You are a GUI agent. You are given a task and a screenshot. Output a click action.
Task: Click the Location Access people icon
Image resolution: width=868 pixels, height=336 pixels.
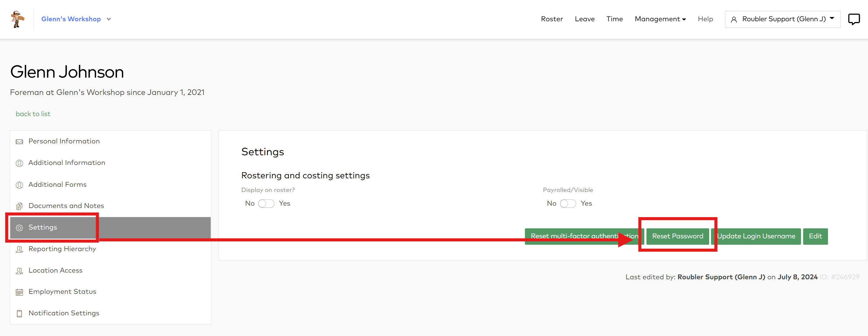(19, 271)
